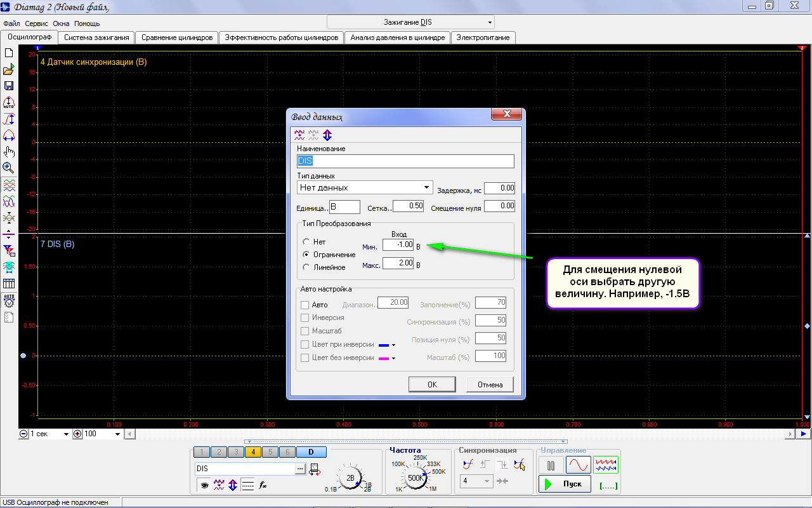812x508 pixels.
Task: Open a file with the folder icon
Action: pos(9,70)
